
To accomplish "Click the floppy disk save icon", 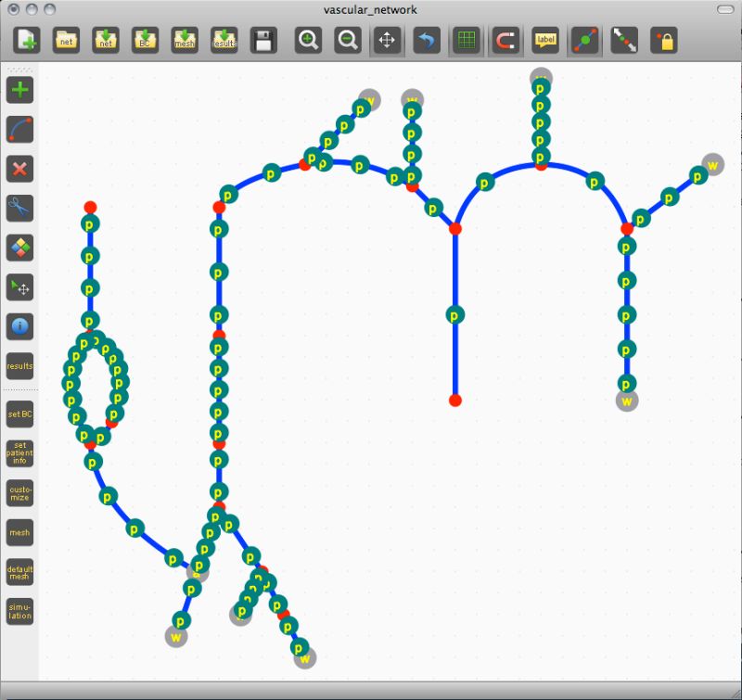I will (263, 40).
